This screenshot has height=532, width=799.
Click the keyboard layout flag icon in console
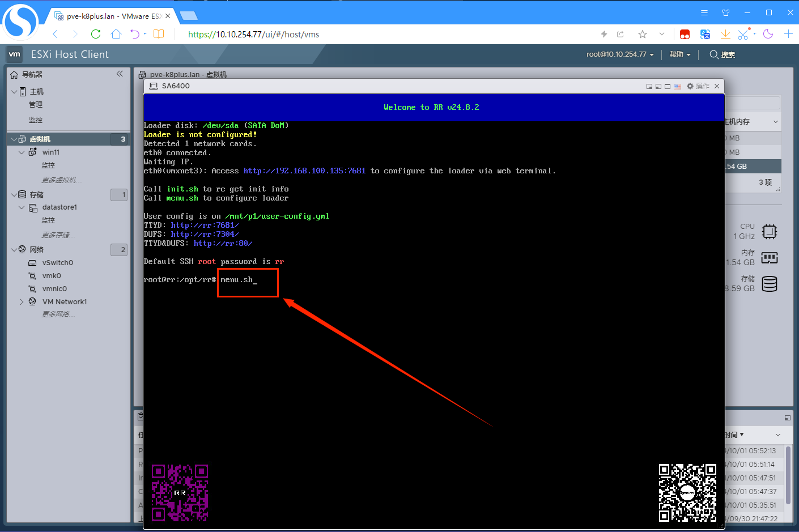[x=677, y=86]
